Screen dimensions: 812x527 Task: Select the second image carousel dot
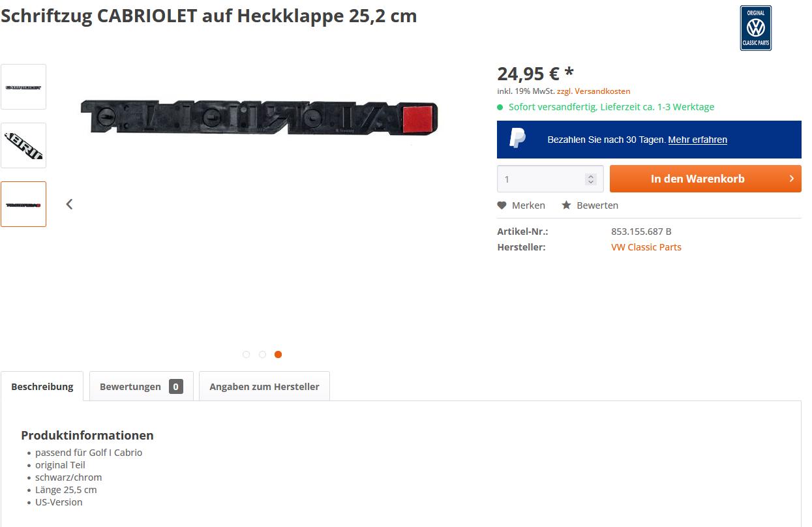262,355
